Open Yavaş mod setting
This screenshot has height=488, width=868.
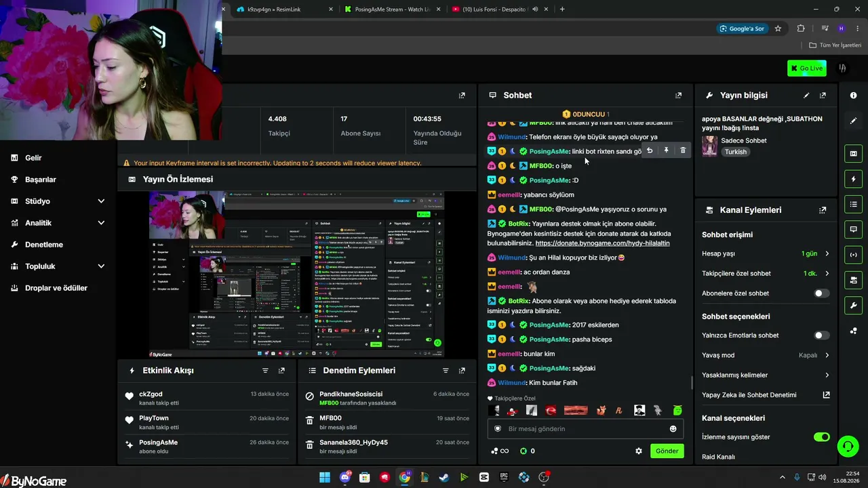(766, 355)
